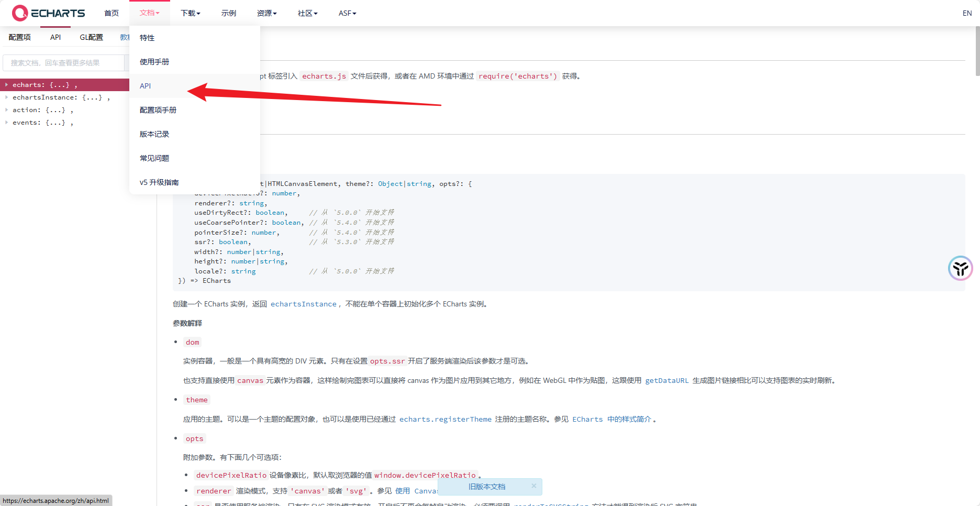980x506 pixels.
Task: Choose API in the docs dropdown
Action: (x=195, y=86)
